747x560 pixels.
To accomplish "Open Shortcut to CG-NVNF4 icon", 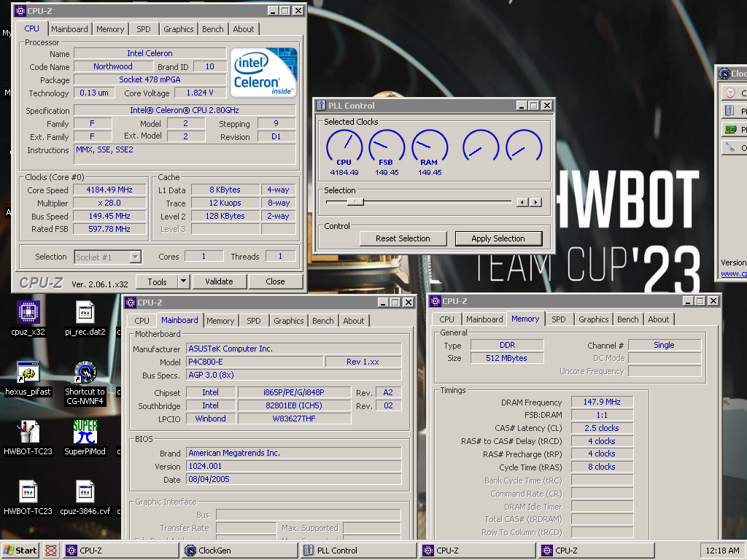I will pos(85,372).
